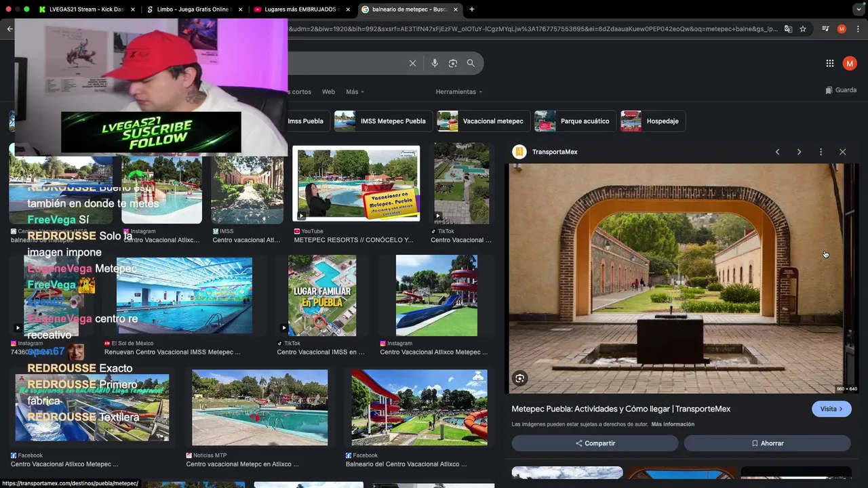Close the TransportaMex image preview panel
The image size is (868, 488).
(x=843, y=152)
